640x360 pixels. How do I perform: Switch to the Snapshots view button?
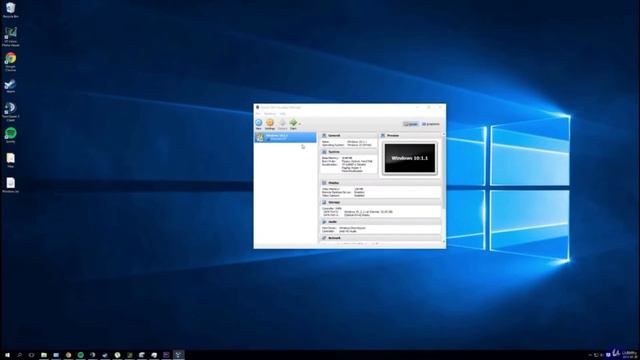[431, 124]
